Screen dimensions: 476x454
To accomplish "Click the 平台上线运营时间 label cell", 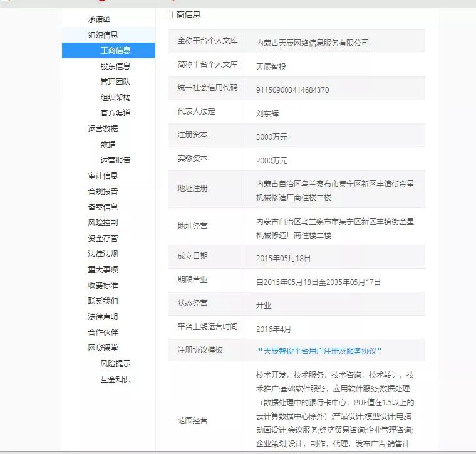I will pyautogui.click(x=205, y=327).
